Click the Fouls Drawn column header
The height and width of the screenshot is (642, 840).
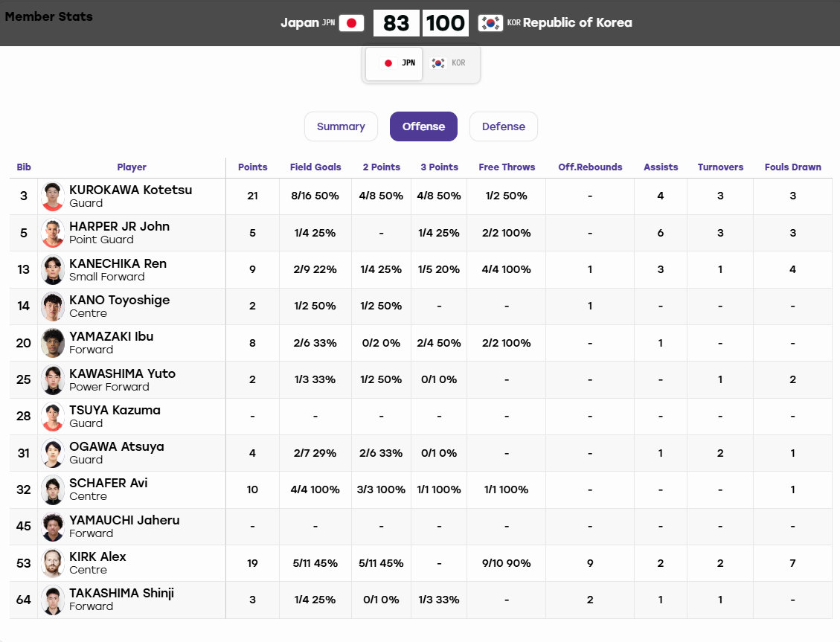tap(793, 167)
